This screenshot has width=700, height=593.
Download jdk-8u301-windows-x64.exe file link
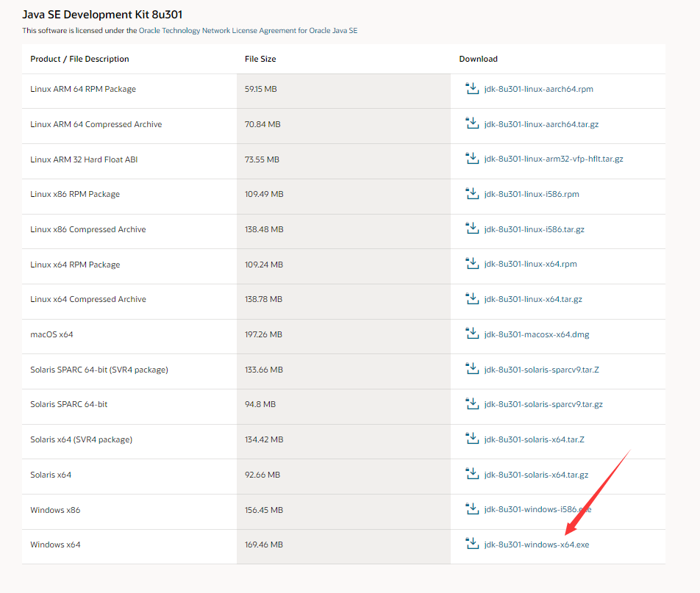(x=537, y=545)
